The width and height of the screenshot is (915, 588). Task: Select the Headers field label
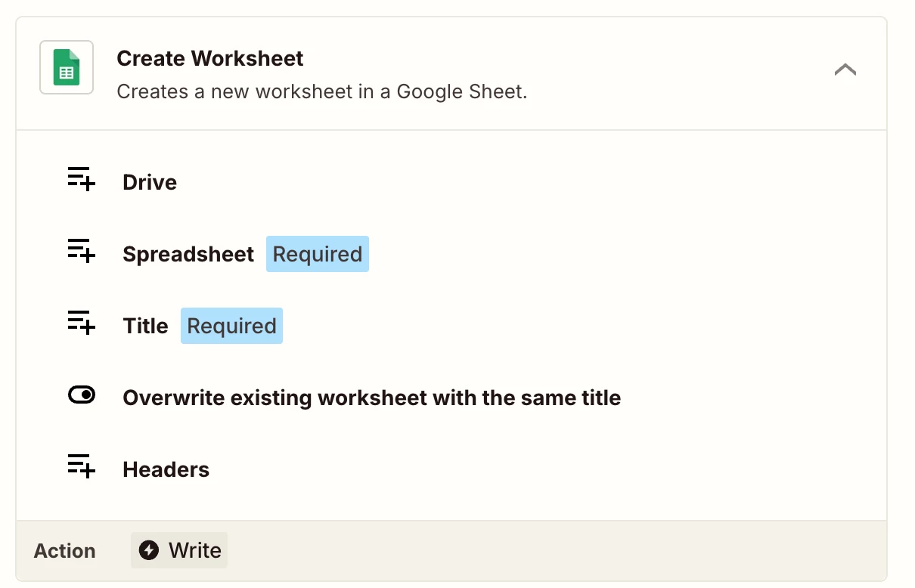tap(166, 469)
